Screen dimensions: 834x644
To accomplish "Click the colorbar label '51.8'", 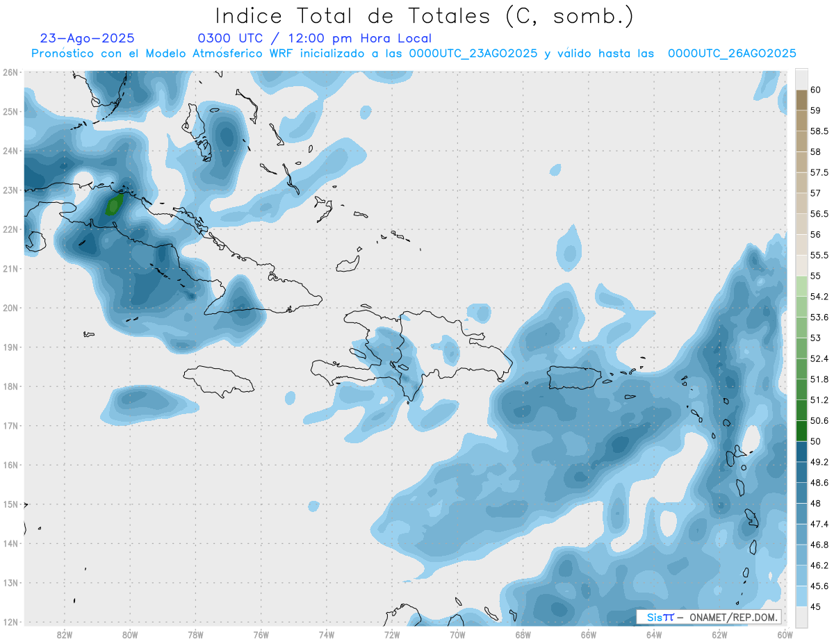I will click(819, 379).
